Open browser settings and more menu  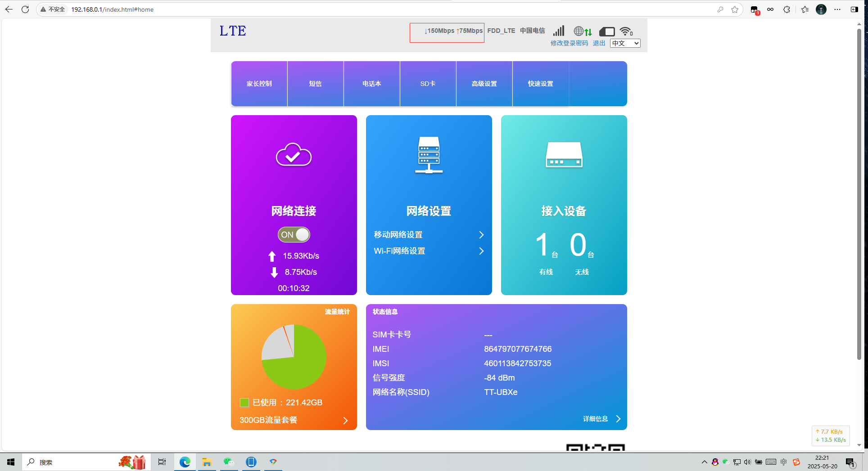click(x=837, y=9)
